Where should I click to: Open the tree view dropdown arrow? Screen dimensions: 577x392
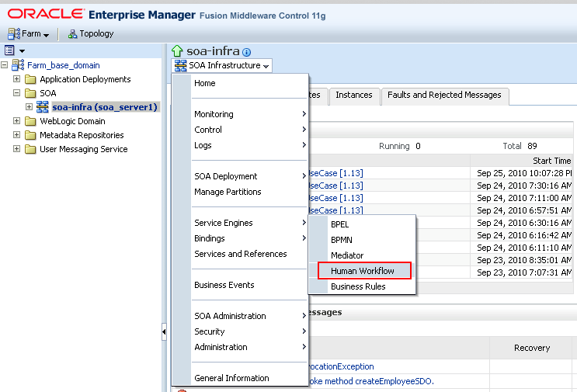22,50
